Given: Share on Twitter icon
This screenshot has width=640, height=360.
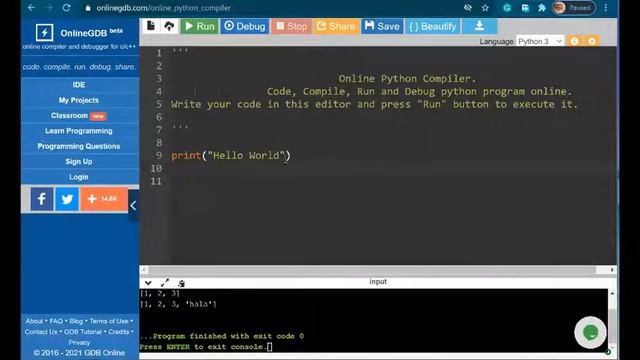Looking at the screenshot, I should [x=67, y=199].
